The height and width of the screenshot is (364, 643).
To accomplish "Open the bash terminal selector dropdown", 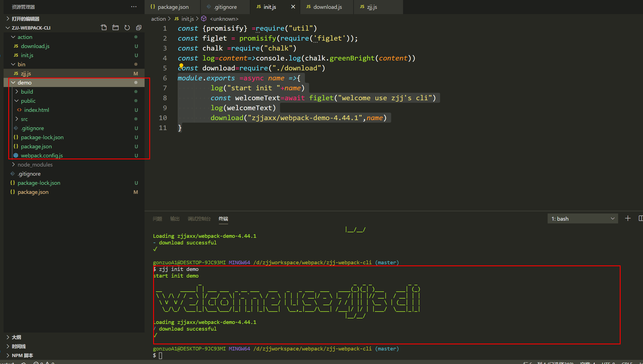I will tap(582, 219).
